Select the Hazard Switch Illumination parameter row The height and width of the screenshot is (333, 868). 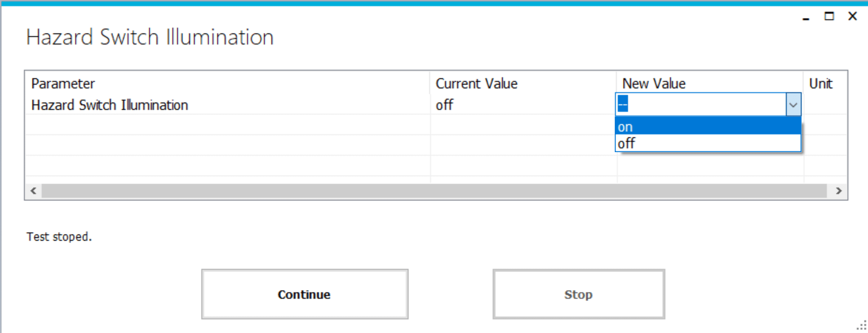[x=109, y=105]
